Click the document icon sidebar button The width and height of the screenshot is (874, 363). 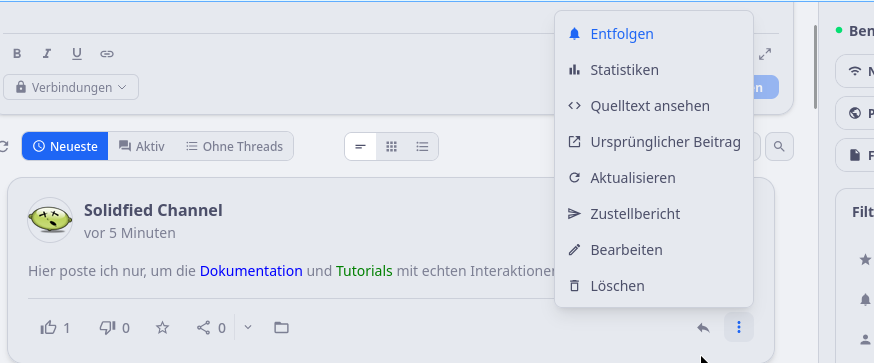click(854, 155)
